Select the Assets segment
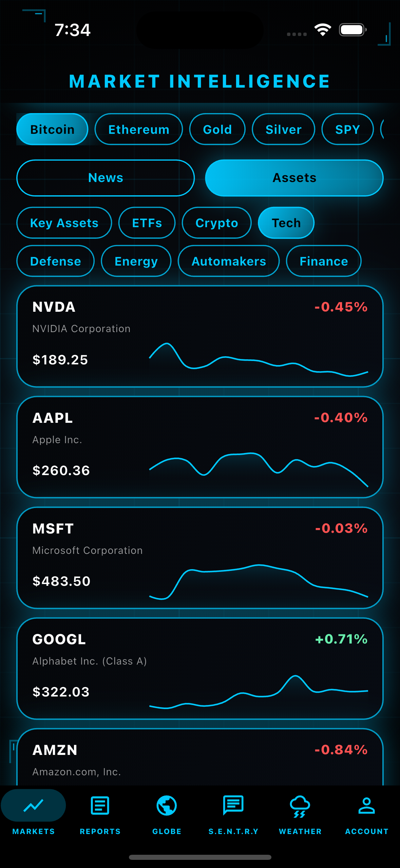Viewport: 400px width, 868px height. pos(294,178)
